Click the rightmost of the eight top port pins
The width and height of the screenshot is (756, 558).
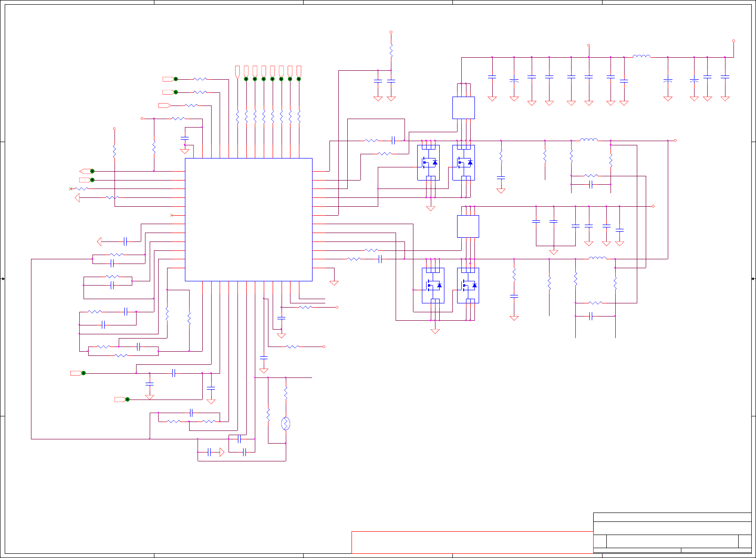pos(299,71)
